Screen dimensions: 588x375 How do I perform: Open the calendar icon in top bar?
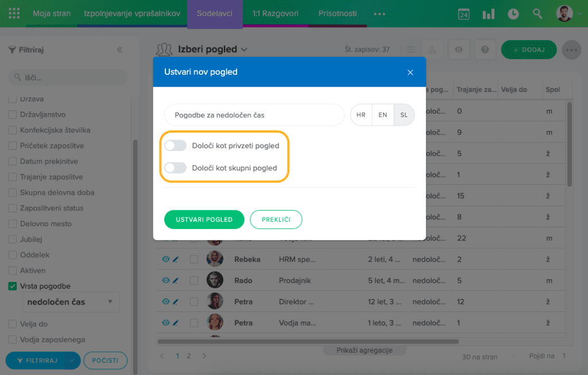click(463, 14)
